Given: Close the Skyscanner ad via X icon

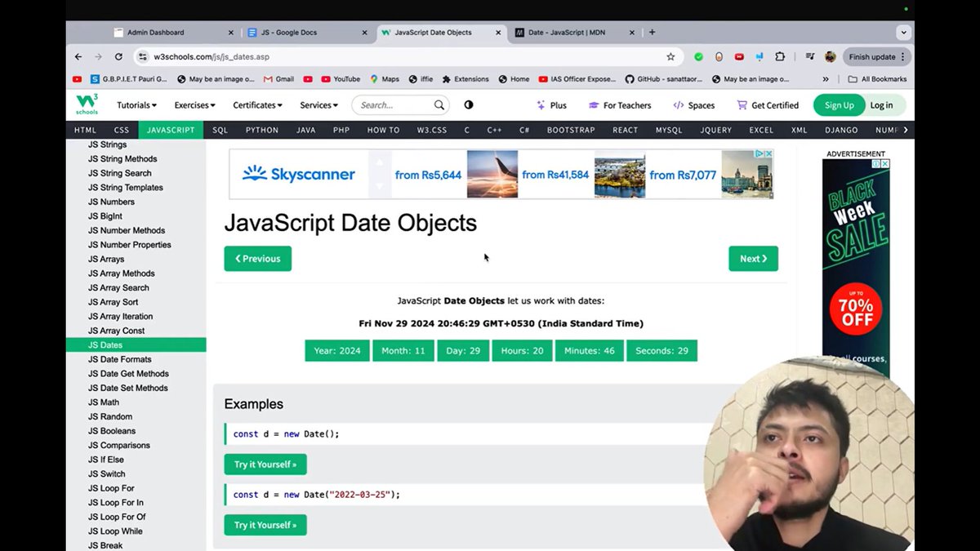Looking at the screenshot, I should click(x=768, y=153).
